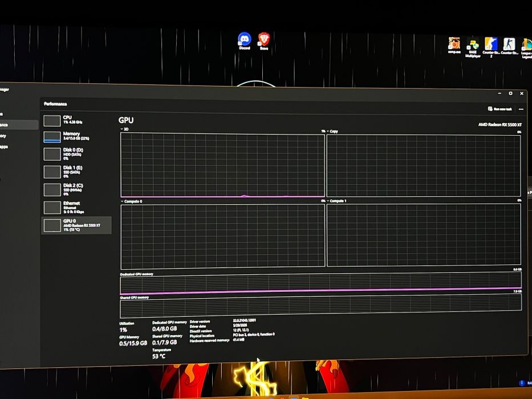The height and width of the screenshot is (399, 532).
Task: Click Run new task button
Action: (x=499, y=109)
